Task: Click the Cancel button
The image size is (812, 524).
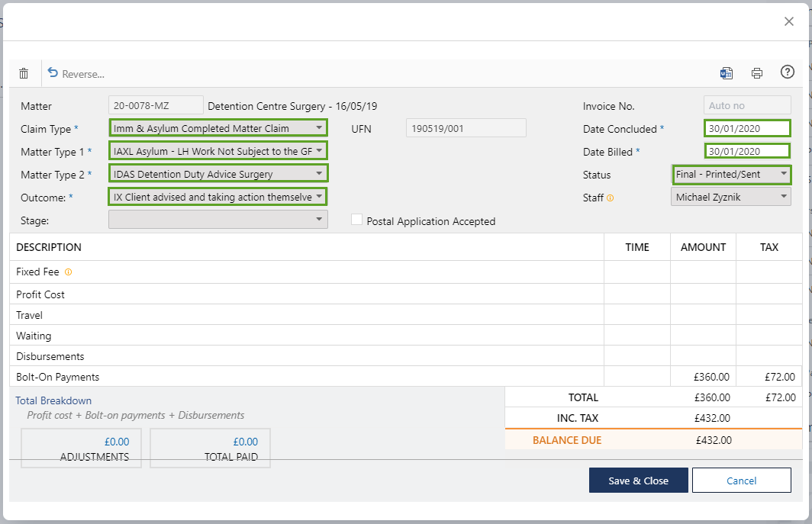Action: (x=741, y=481)
